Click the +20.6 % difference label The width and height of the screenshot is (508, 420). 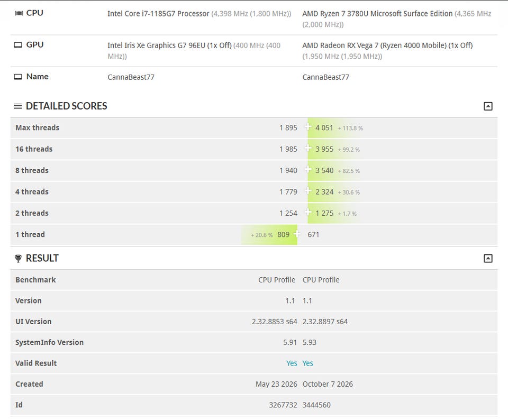tap(262, 235)
